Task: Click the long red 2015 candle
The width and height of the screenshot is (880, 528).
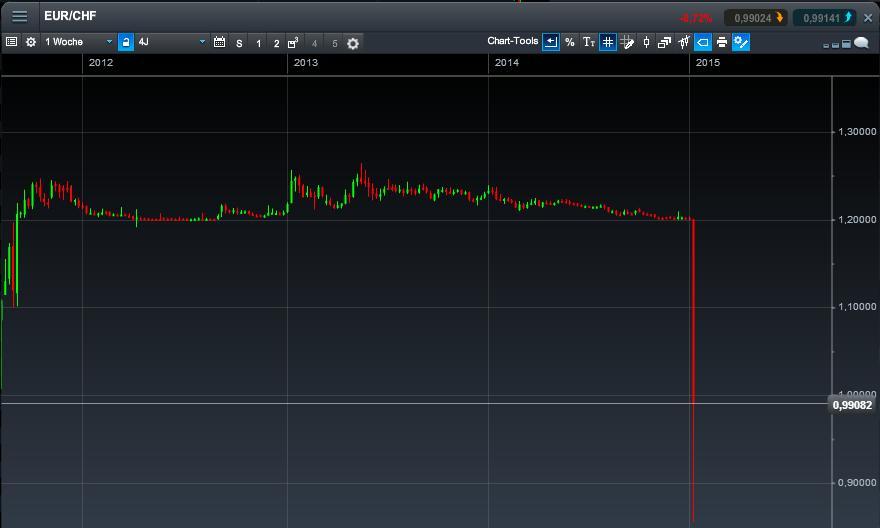Action: tap(694, 370)
